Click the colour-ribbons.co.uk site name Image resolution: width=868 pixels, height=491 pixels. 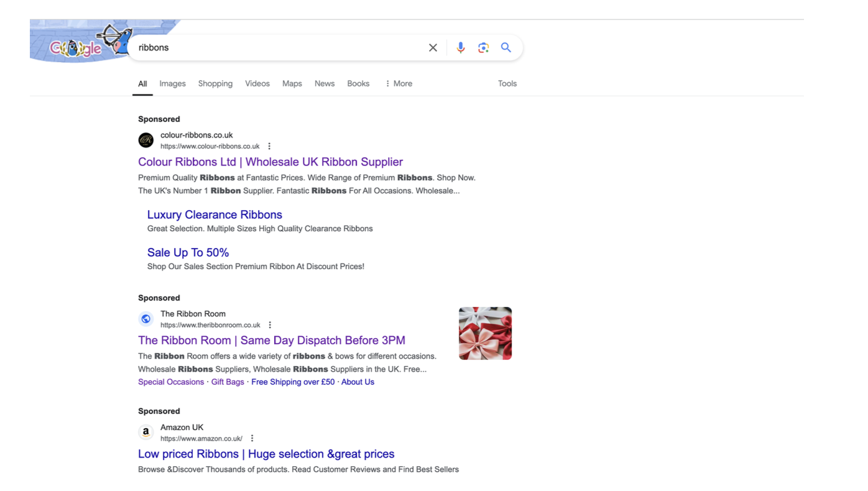pyautogui.click(x=196, y=135)
